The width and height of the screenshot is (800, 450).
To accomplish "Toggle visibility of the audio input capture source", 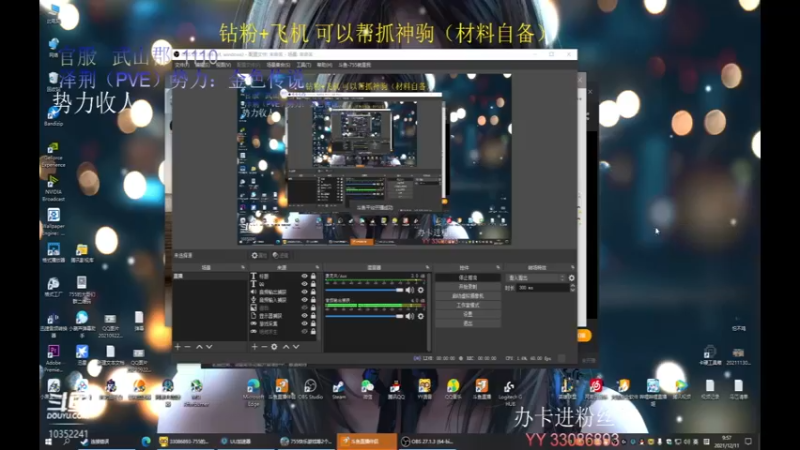I will click(x=305, y=299).
